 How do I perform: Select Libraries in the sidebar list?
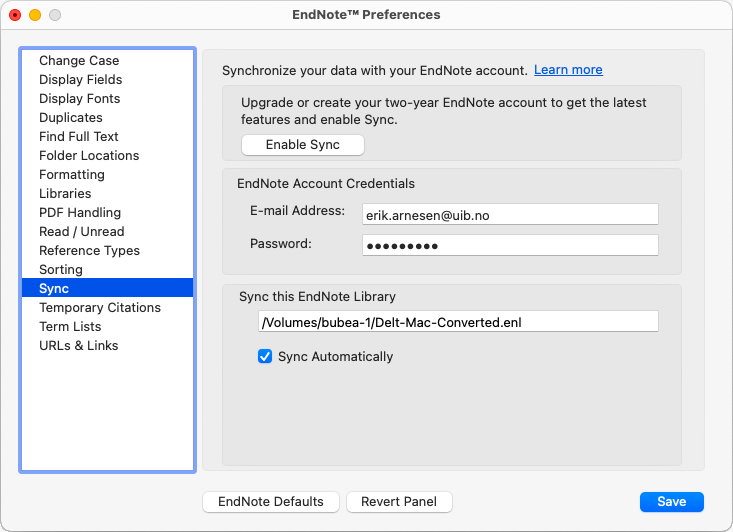coord(107,194)
